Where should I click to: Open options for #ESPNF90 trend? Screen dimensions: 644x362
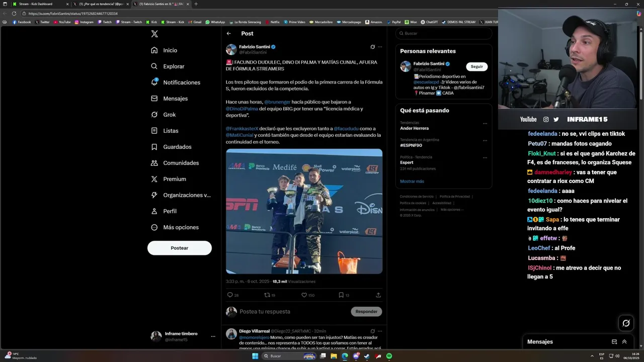485,140
